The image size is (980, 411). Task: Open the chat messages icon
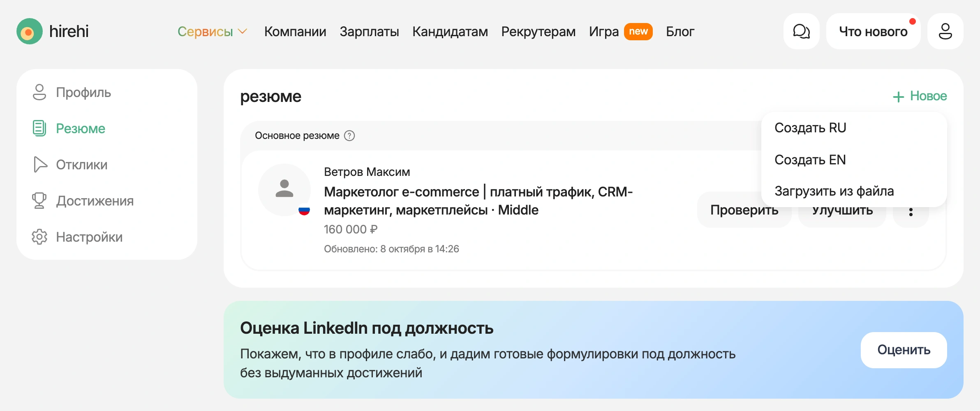pyautogui.click(x=801, y=31)
